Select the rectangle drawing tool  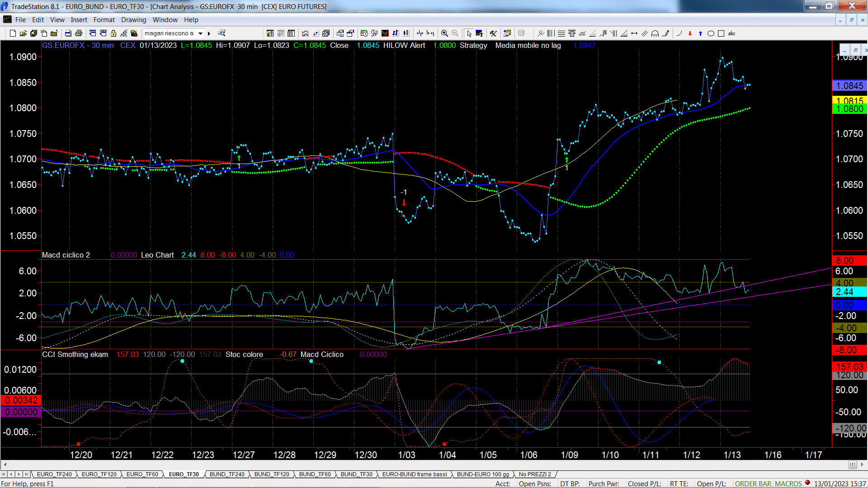(721, 33)
